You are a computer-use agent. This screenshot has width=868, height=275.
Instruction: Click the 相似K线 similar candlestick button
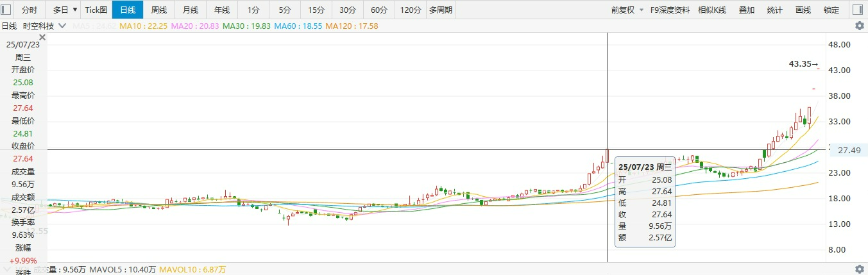[x=711, y=10]
